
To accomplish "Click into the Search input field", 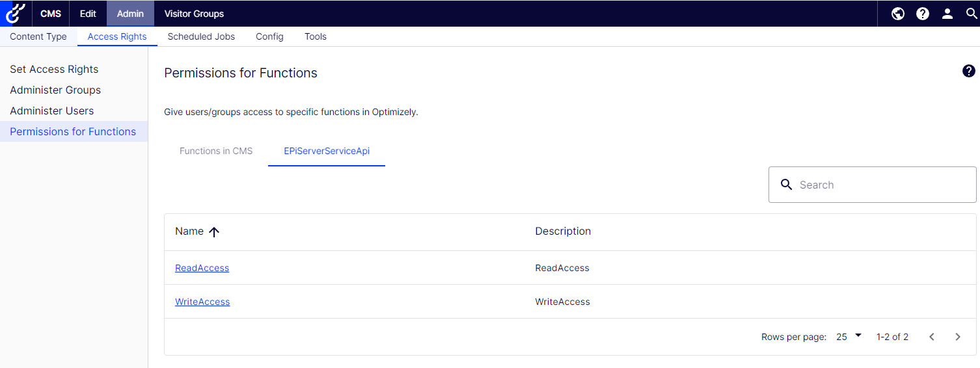I will (x=873, y=185).
